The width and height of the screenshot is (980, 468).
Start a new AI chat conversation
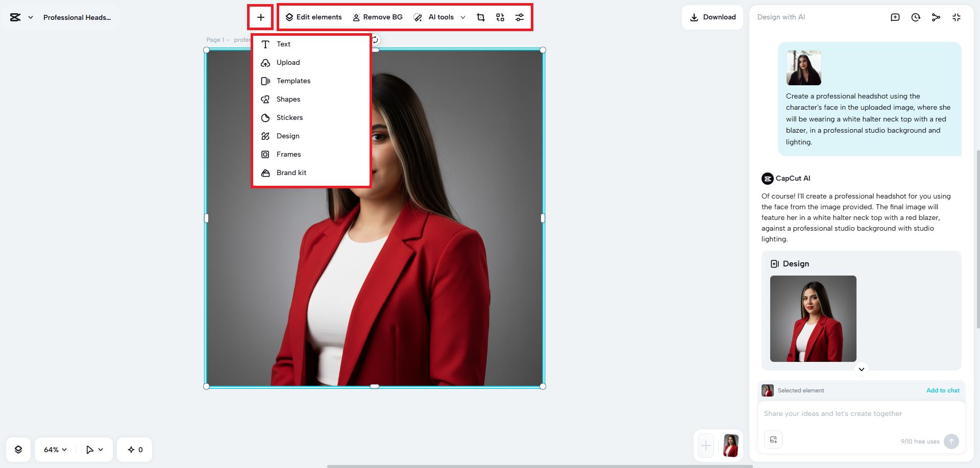(895, 17)
